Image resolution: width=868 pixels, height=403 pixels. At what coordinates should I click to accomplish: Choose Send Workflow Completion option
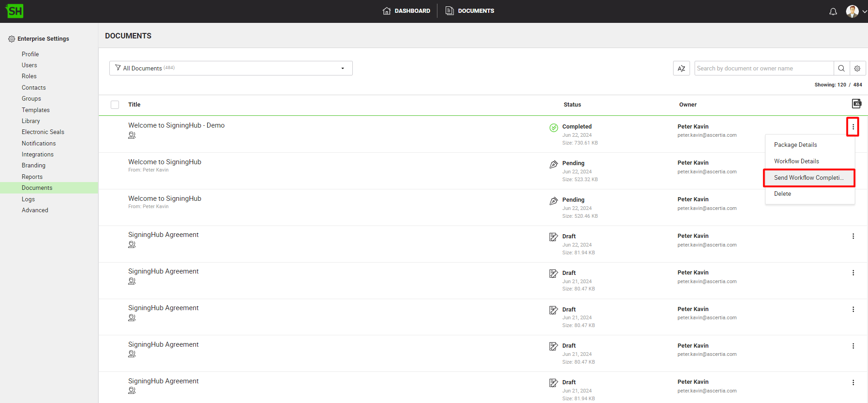click(x=809, y=177)
